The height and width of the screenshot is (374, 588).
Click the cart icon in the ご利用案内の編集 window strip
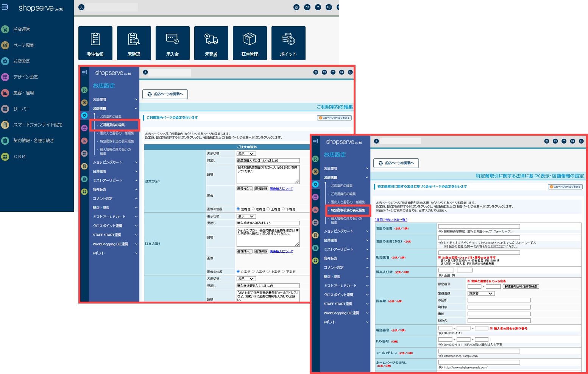coord(84,90)
